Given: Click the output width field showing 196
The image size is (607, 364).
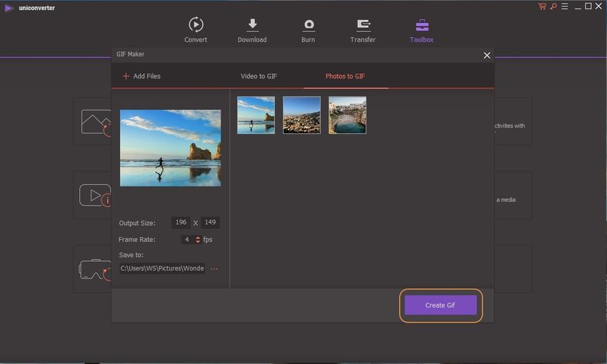Looking at the screenshot, I should pos(181,222).
